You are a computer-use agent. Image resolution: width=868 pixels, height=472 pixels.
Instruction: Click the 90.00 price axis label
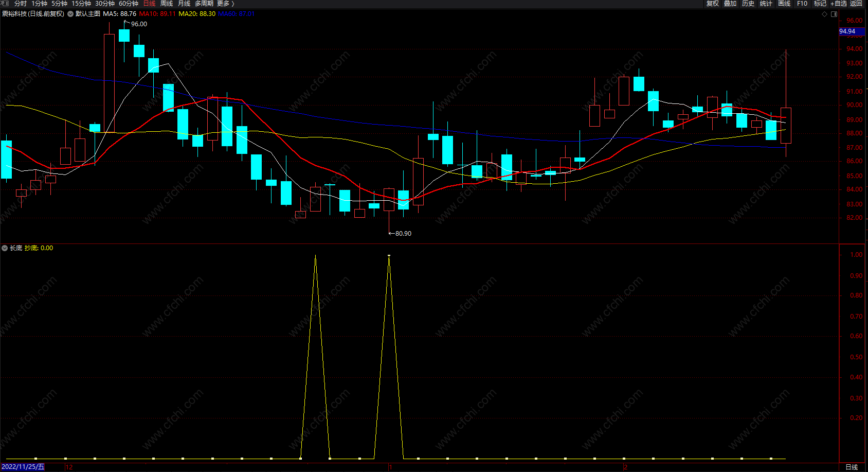855,105
